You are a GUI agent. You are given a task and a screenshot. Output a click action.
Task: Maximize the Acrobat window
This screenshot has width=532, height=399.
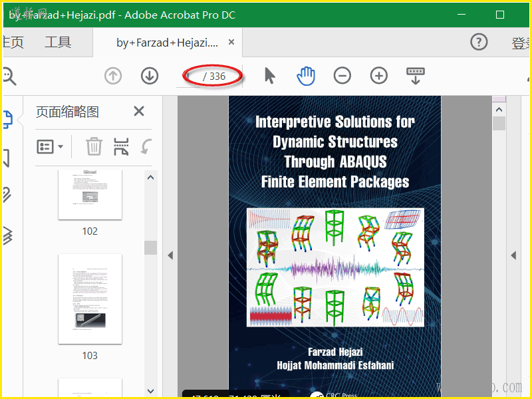point(500,15)
